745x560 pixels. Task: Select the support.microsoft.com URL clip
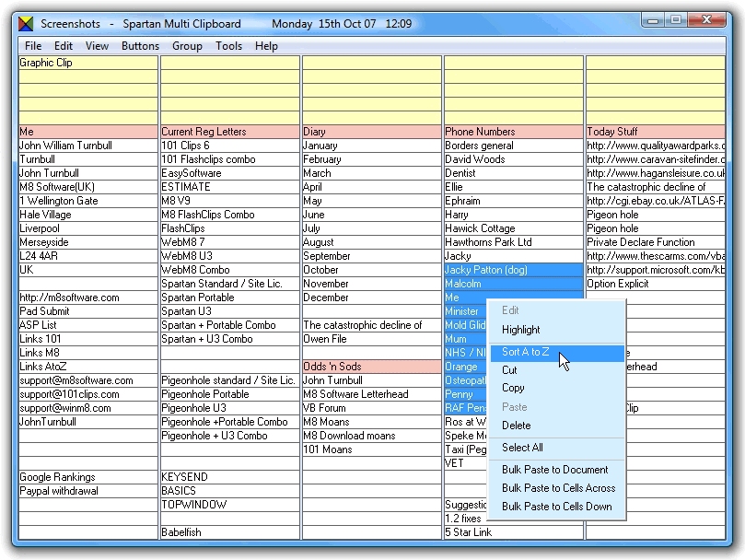pos(655,270)
